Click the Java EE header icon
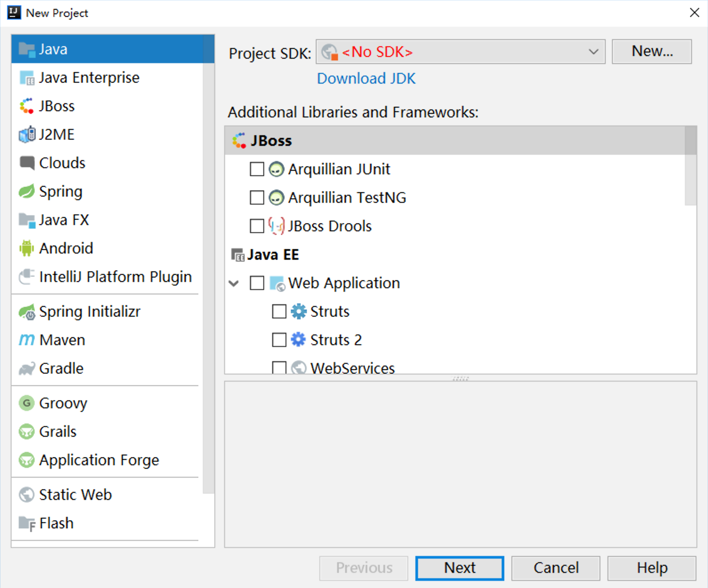 (x=238, y=255)
